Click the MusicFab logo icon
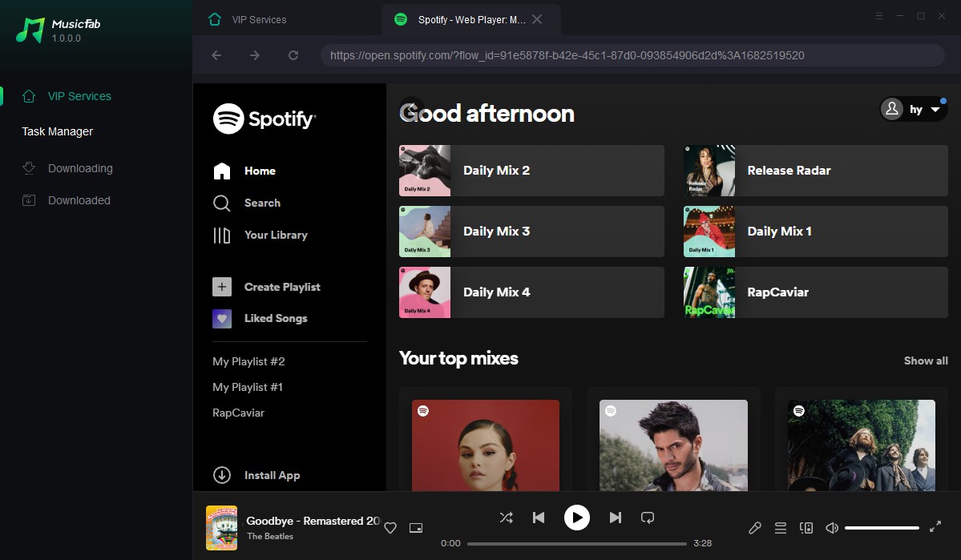961x560 pixels. [x=30, y=30]
